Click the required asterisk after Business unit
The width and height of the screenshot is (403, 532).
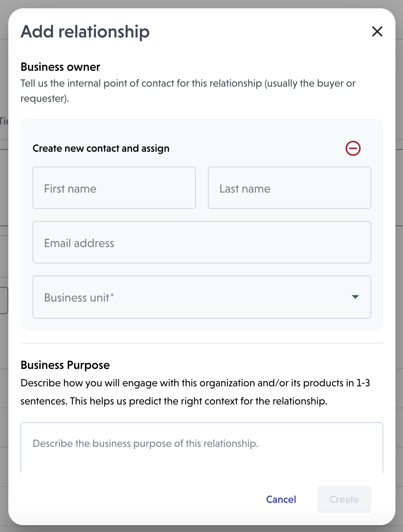pos(112,295)
